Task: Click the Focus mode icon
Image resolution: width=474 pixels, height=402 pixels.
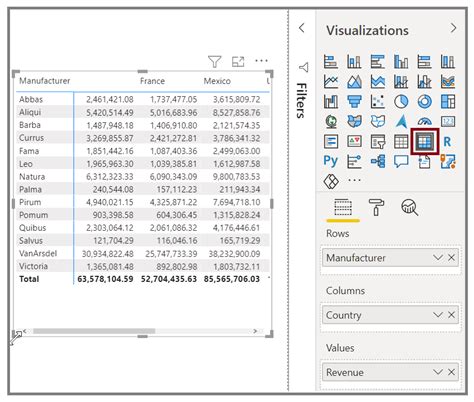Action: point(238,61)
